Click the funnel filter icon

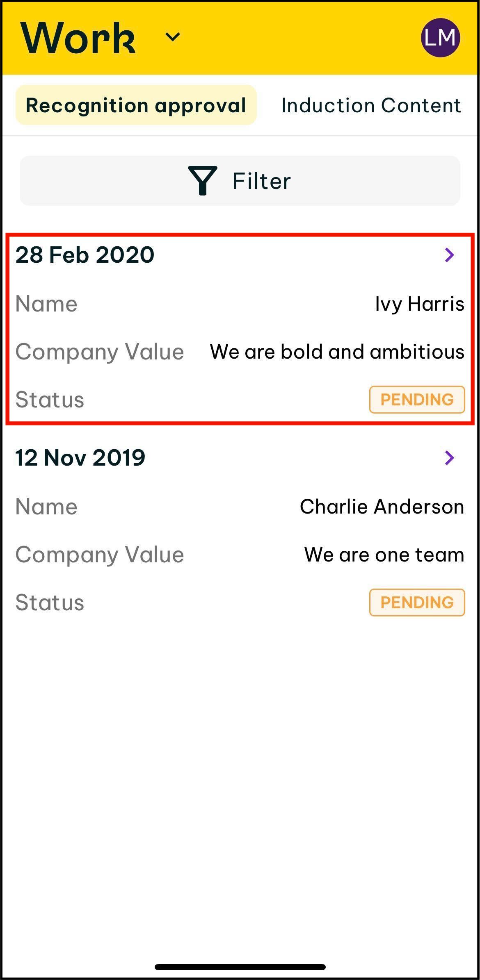pyautogui.click(x=202, y=181)
